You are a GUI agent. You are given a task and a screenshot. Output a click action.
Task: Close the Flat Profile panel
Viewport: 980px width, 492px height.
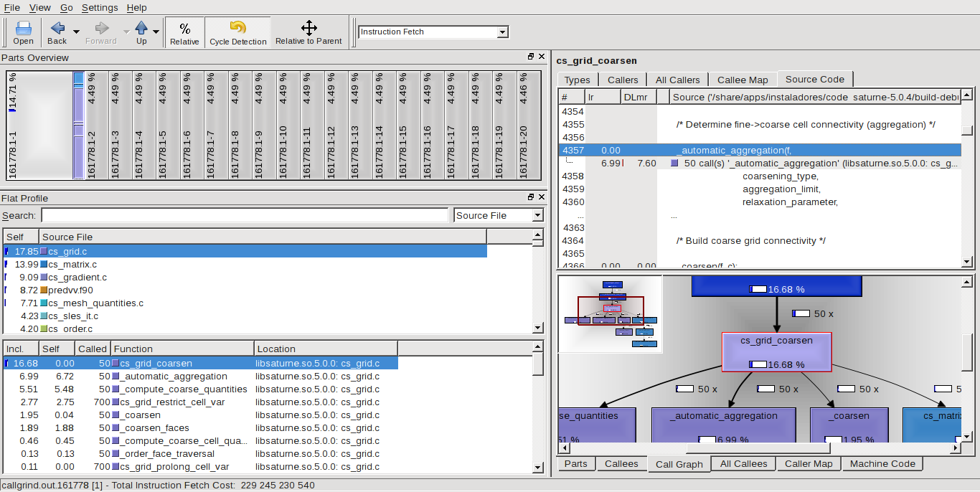(x=541, y=197)
